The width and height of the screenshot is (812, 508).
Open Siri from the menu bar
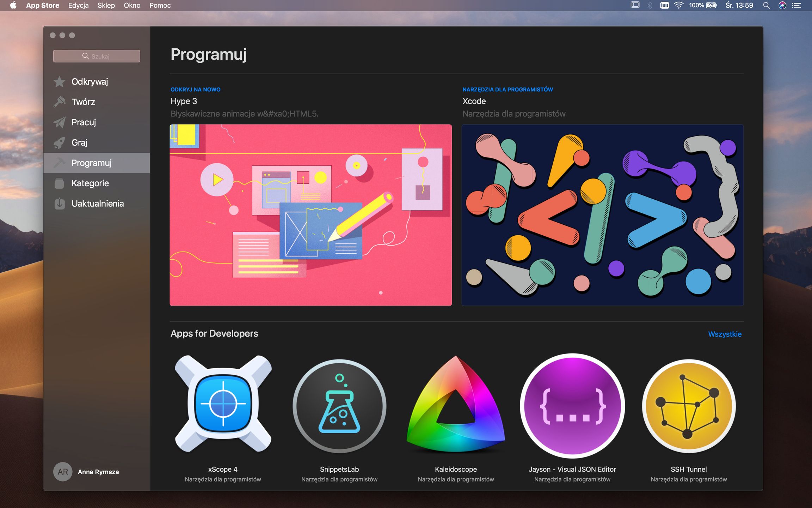782,5
